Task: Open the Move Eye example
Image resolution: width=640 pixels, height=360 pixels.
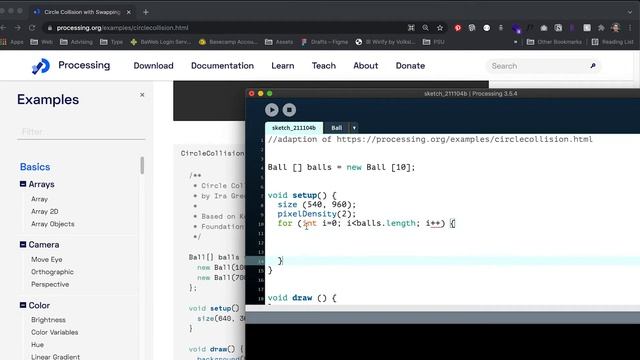Action: (x=47, y=260)
